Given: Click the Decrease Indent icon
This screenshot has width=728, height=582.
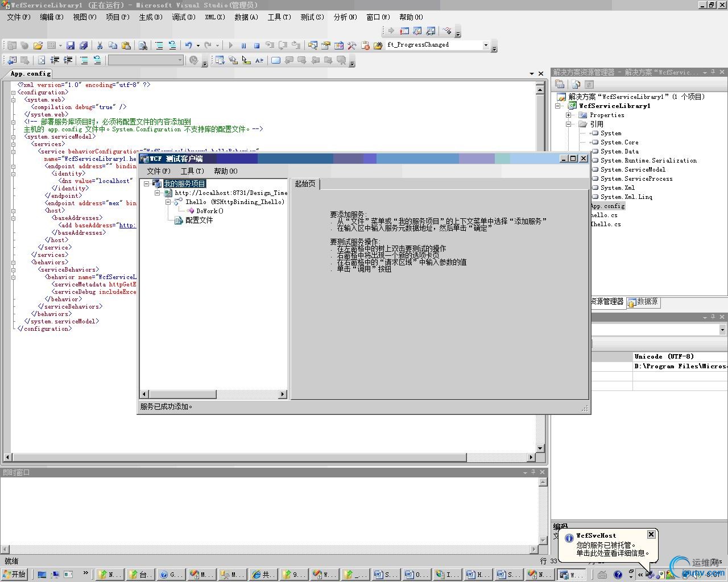Looking at the screenshot, I should coord(55,60).
